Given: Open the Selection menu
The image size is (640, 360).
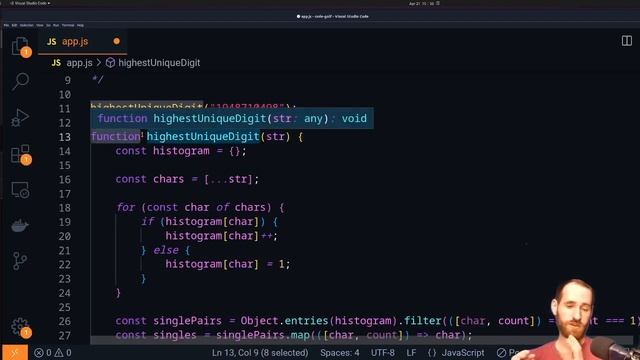Looking at the screenshot, I should pos(27,25).
